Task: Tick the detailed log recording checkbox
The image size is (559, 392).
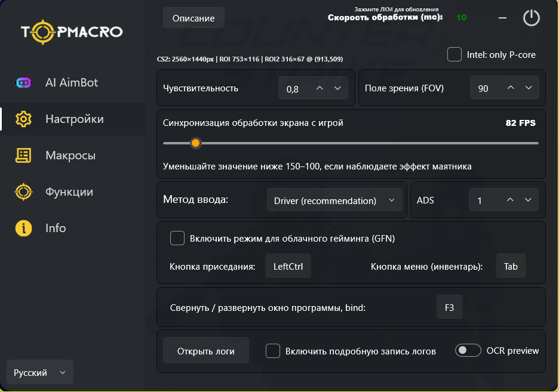Action: click(x=273, y=351)
